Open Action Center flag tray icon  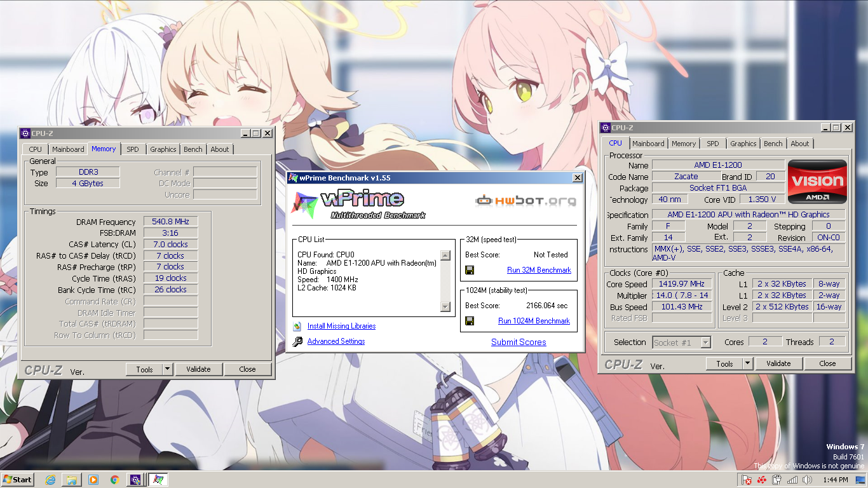[747, 480]
